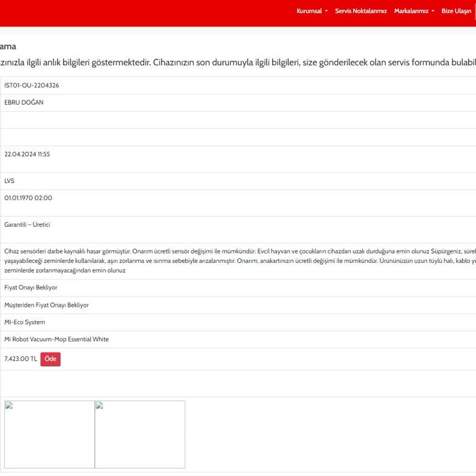Click the customer name EBRU DOĞAN
Image resolution: width=476 pixels, height=476 pixels.
coord(24,103)
